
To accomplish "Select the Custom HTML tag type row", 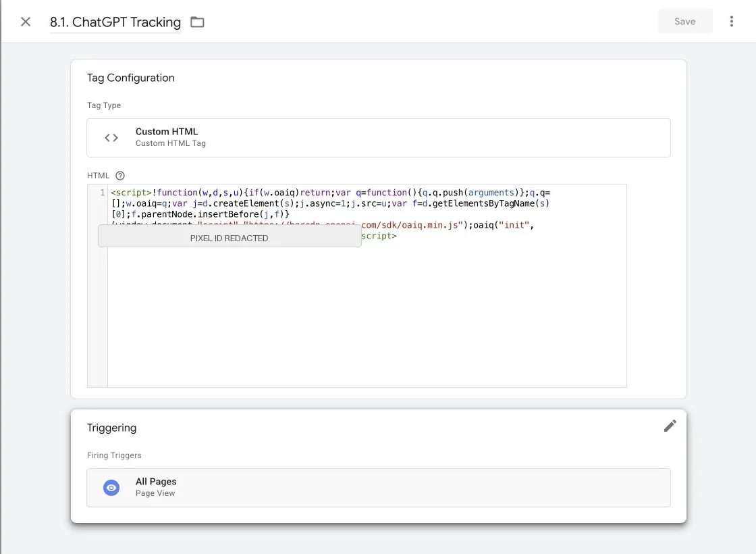I will [379, 138].
